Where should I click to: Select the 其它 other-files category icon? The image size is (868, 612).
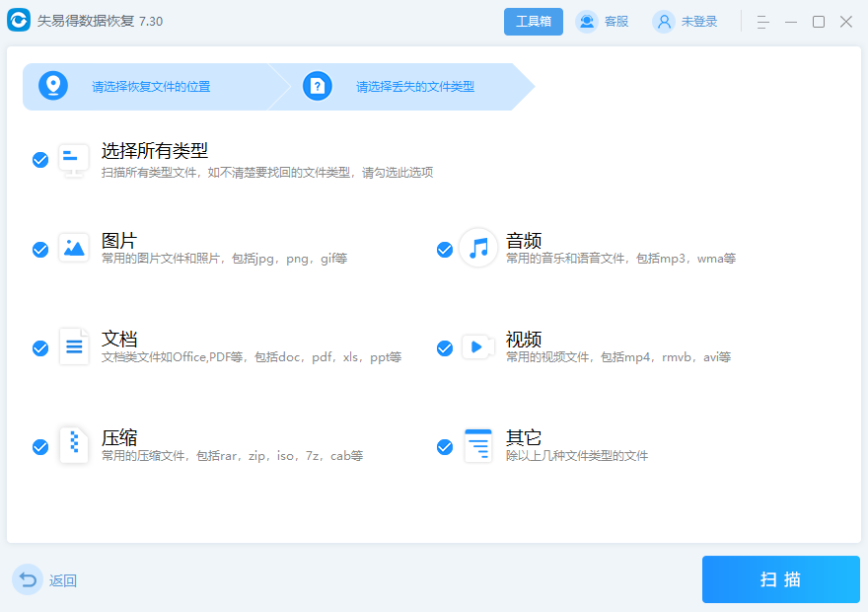click(478, 446)
